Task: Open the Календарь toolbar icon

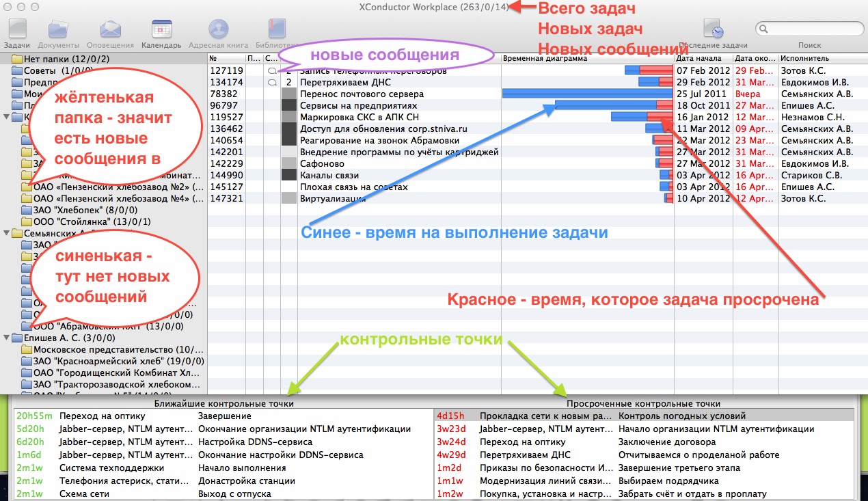Action: point(161,31)
